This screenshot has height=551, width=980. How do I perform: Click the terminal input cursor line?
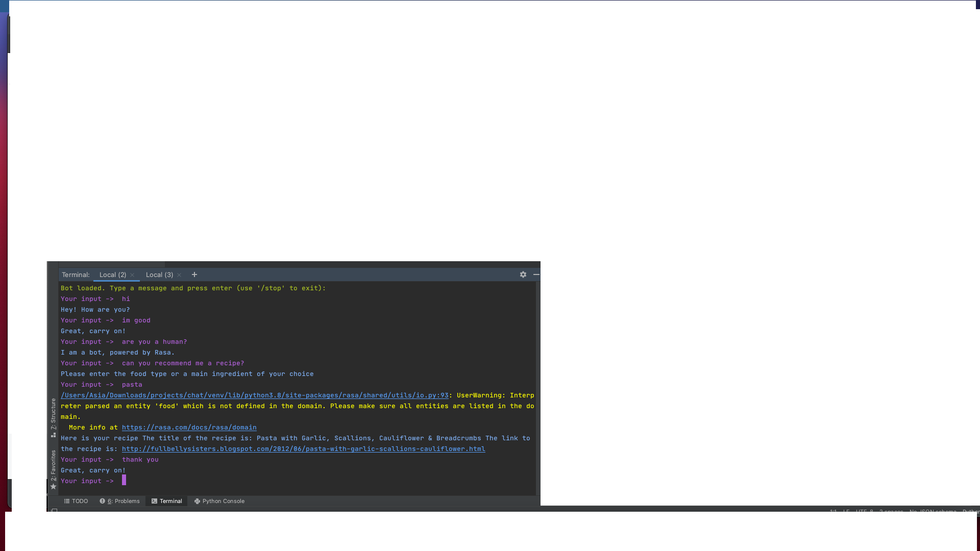coord(124,481)
